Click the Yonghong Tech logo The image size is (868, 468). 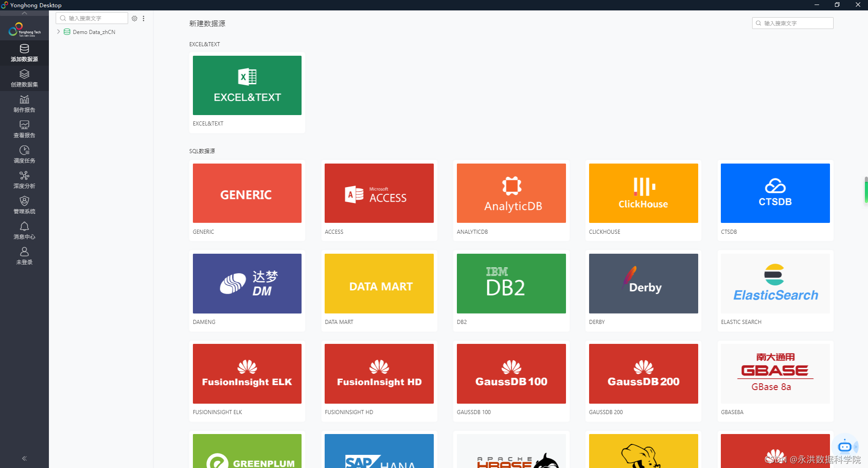point(24,29)
